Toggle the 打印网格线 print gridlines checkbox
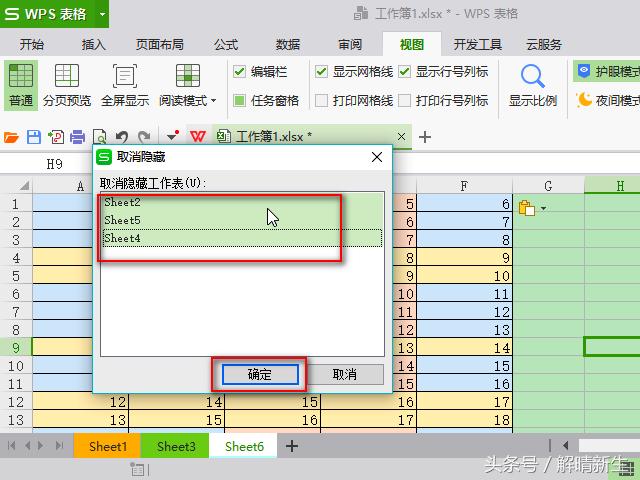Screen dimensions: 640x480 pyautogui.click(x=321, y=100)
